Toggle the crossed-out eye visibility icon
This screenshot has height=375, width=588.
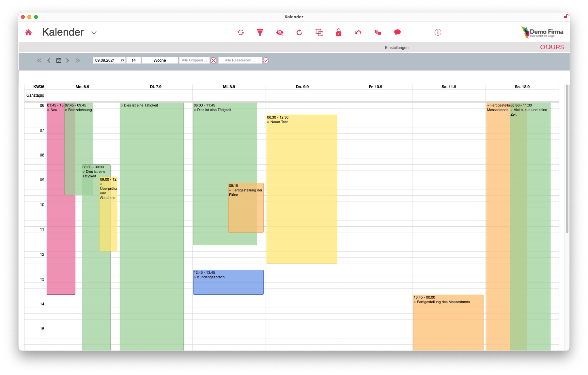click(x=280, y=32)
